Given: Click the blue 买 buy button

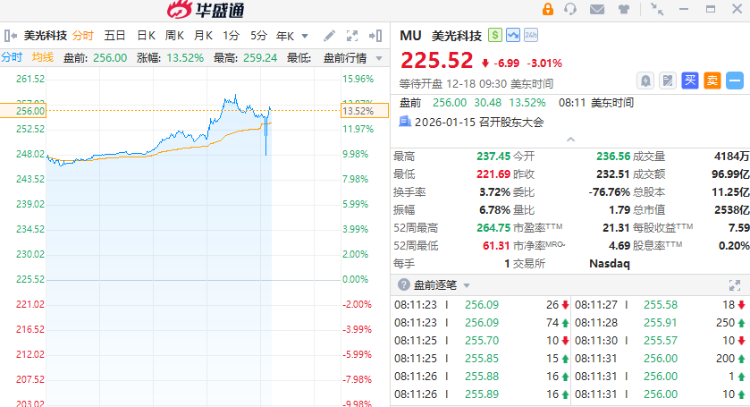Looking at the screenshot, I should [690, 80].
